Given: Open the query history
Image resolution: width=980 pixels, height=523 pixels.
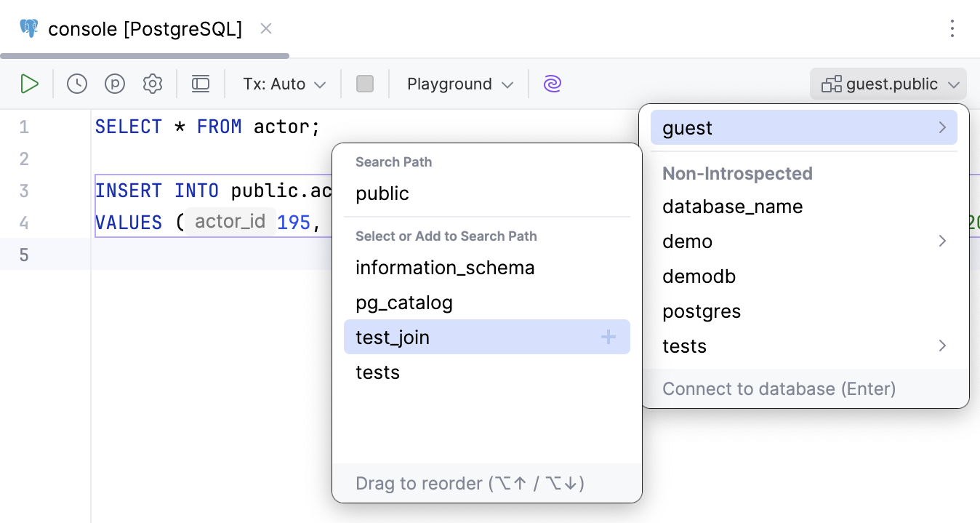Looking at the screenshot, I should [x=77, y=83].
